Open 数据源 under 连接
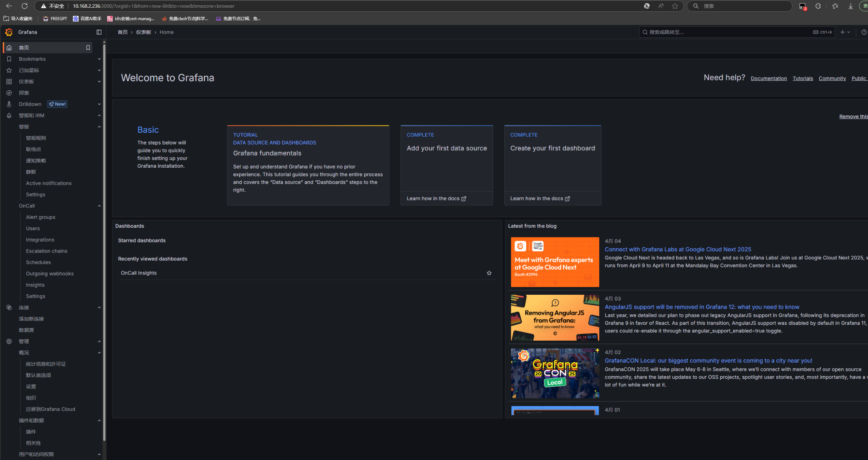 26,330
